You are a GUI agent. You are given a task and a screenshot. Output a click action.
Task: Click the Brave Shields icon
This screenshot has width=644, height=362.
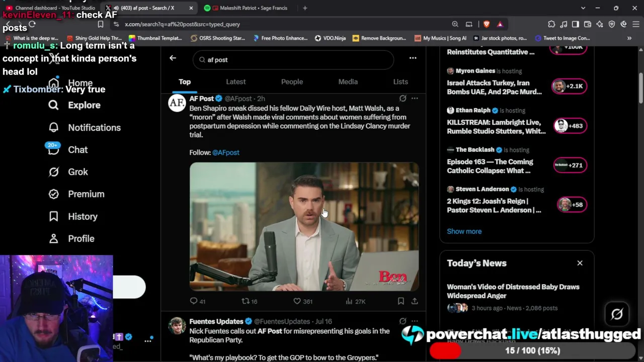point(487,24)
